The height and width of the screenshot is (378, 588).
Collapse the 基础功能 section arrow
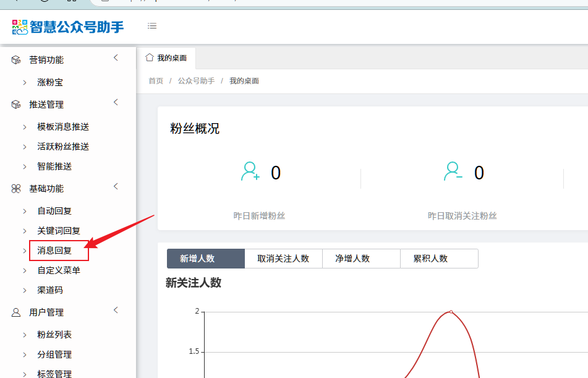point(116,187)
